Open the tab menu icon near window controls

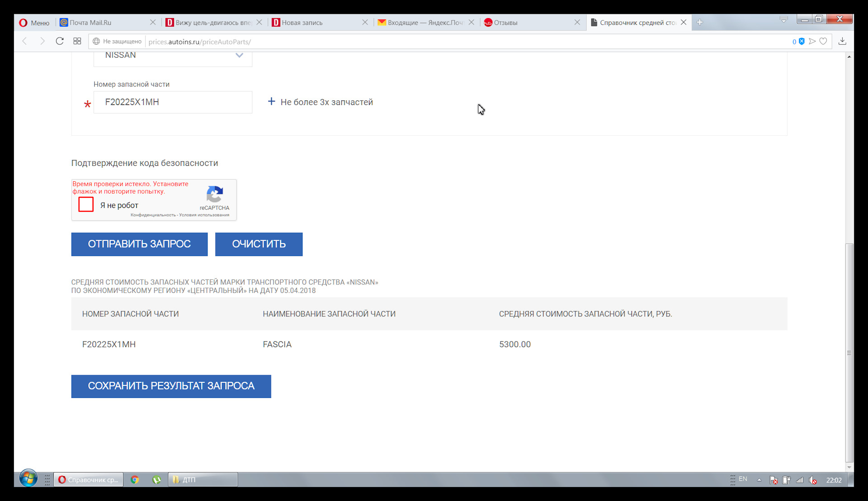[x=784, y=19]
